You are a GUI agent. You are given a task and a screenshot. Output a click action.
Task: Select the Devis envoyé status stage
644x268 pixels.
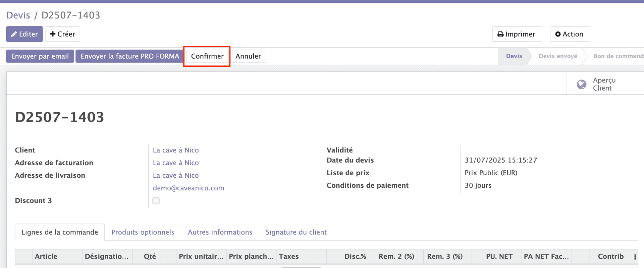point(558,56)
